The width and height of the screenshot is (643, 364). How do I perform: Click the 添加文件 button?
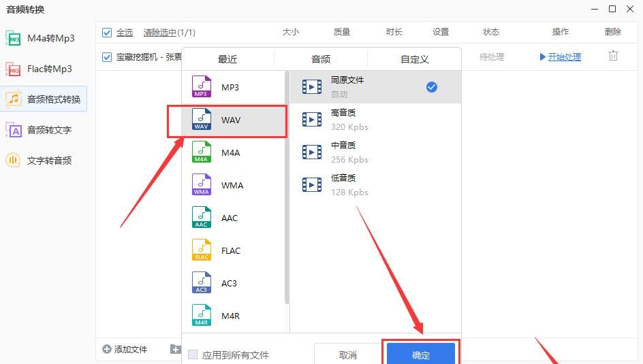click(x=125, y=349)
